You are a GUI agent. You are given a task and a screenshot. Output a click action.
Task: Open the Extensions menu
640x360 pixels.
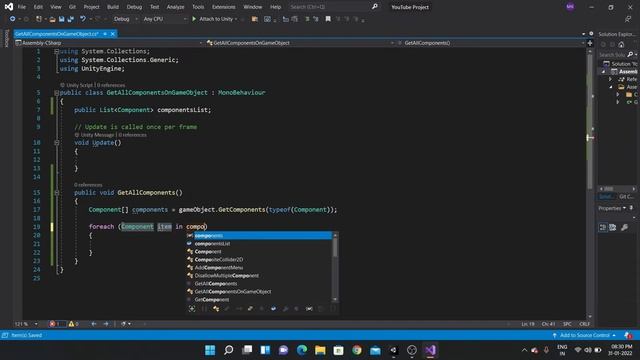[x=224, y=7]
